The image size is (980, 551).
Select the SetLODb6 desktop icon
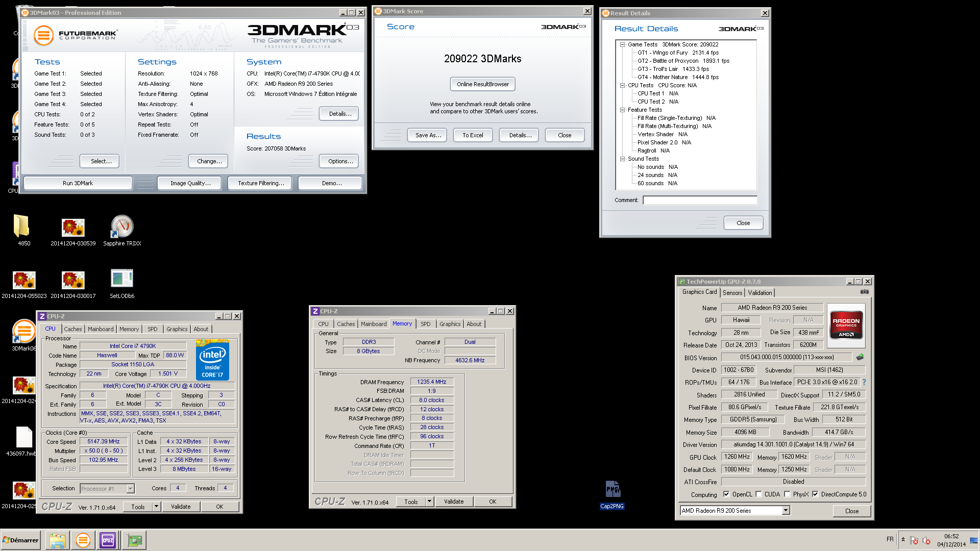click(x=122, y=283)
